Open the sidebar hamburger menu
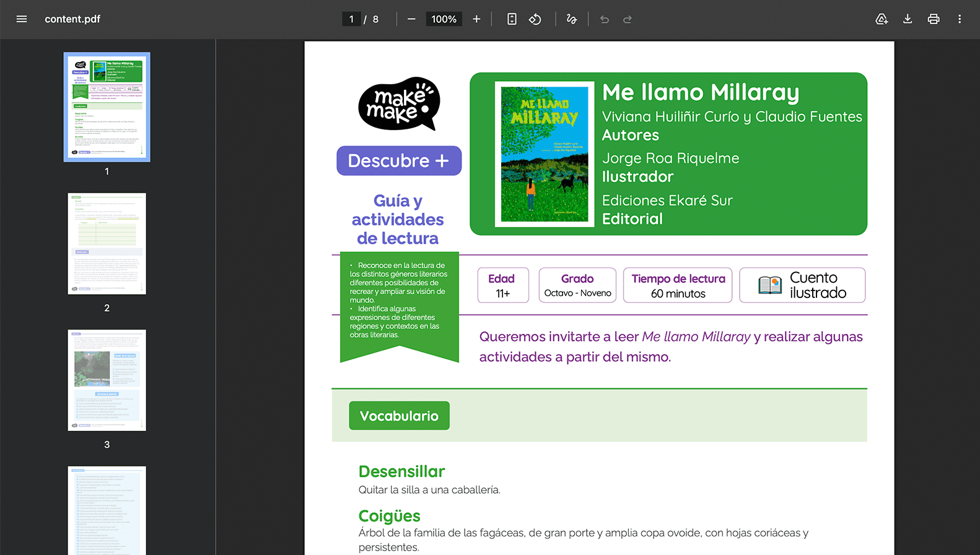The height and width of the screenshot is (555, 980). [x=22, y=19]
